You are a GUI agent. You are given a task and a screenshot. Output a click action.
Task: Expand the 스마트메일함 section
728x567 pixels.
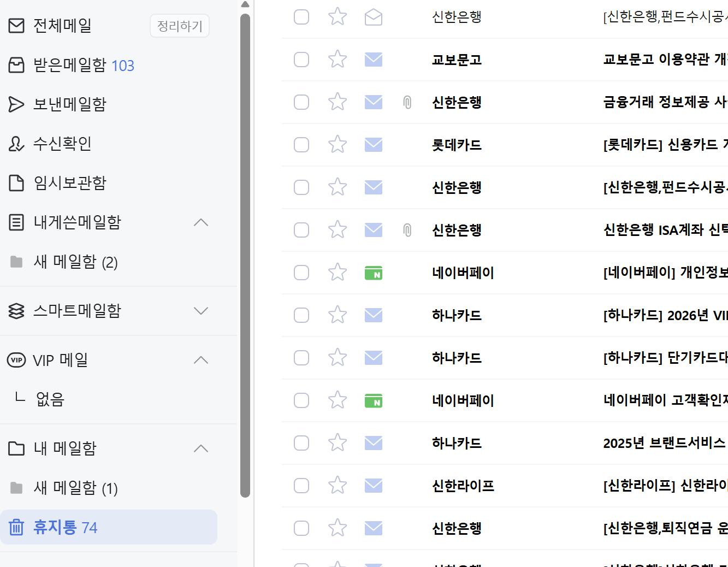201,311
